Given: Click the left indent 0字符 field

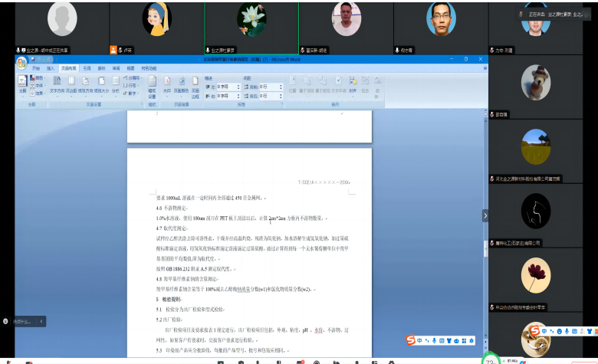Looking at the screenshot, I should point(226,87).
